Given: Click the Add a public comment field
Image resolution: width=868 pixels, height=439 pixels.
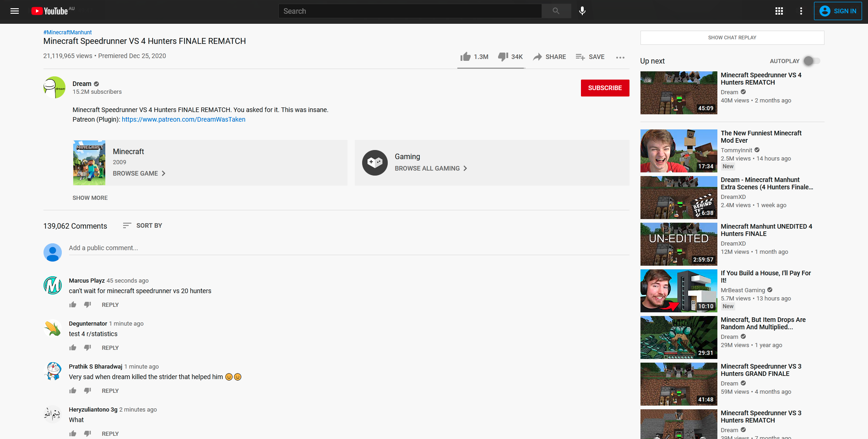Looking at the screenshot, I should pos(349,248).
